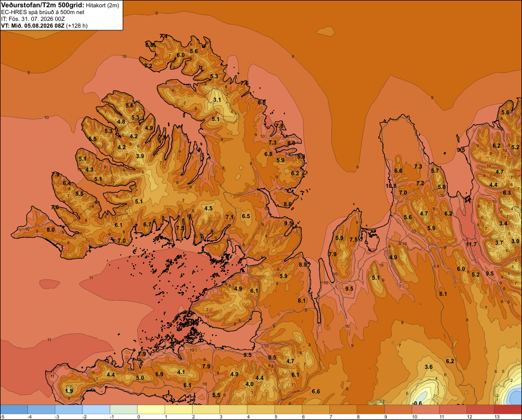This screenshot has height=420, width=522.
Task: Click the 11.7 temperature value on map
Action: pos(471,244)
